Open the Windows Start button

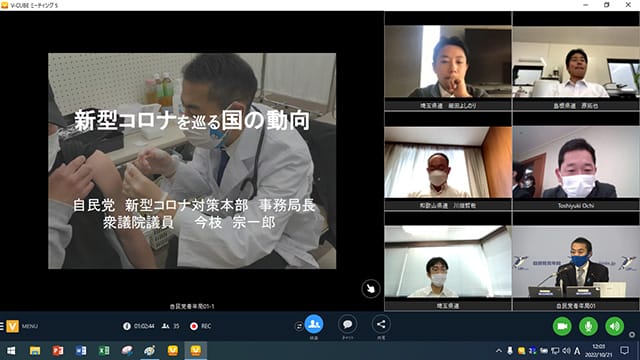(x=11, y=351)
